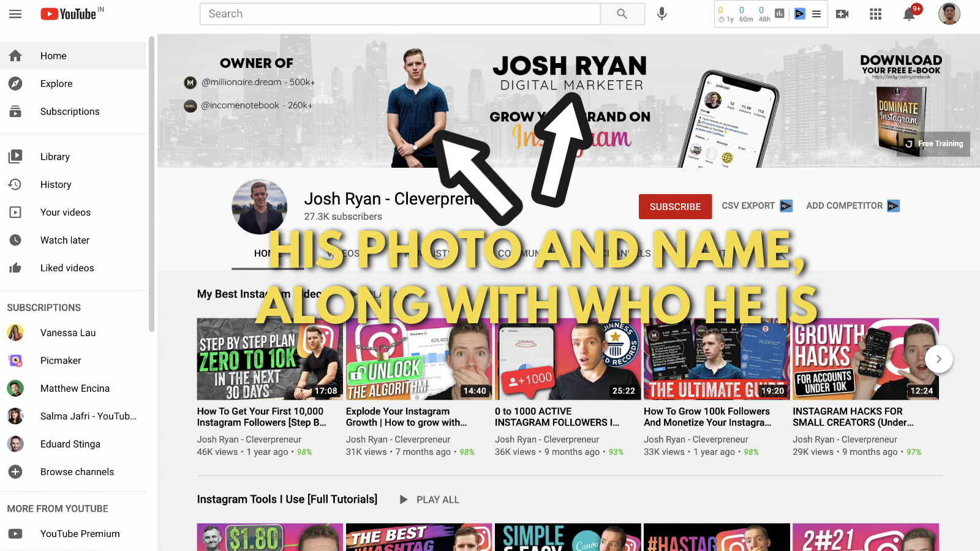Open the $1.80 video thumbnail
980x551 pixels.
pos(269,537)
